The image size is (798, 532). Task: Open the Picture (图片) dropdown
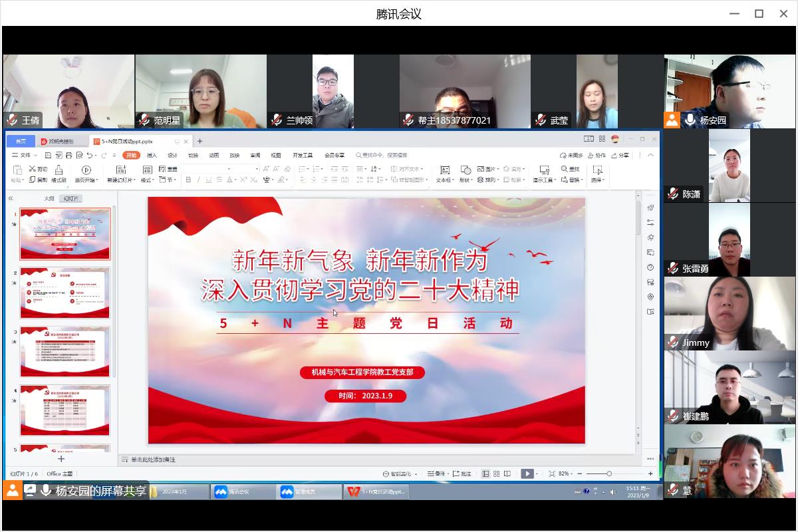(489, 169)
